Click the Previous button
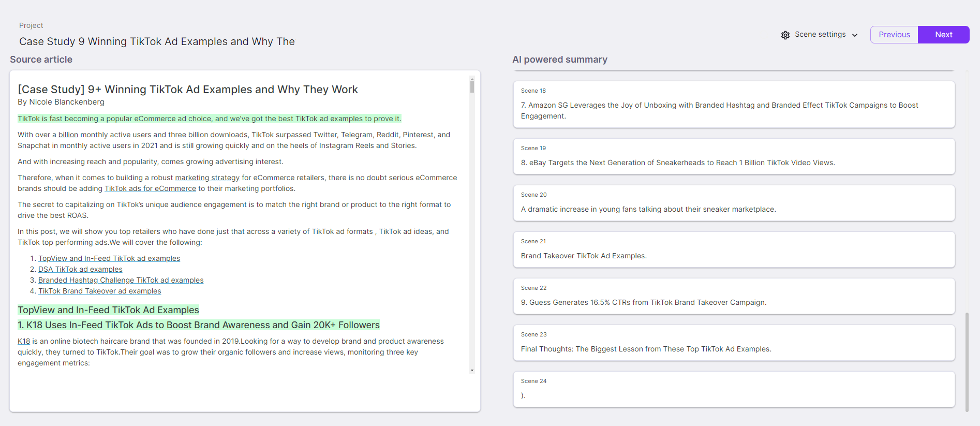The height and width of the screenshot is (426, 980). pos(894,35)
